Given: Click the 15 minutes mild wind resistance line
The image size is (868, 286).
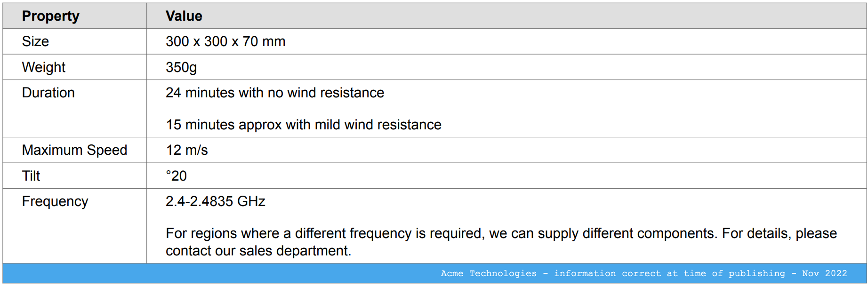Looking at the screenshot, I should pyautogui.click(x=303, y=125).
